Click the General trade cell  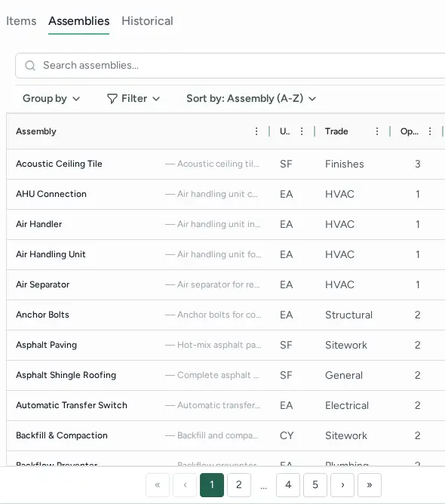tap(344, 375)
